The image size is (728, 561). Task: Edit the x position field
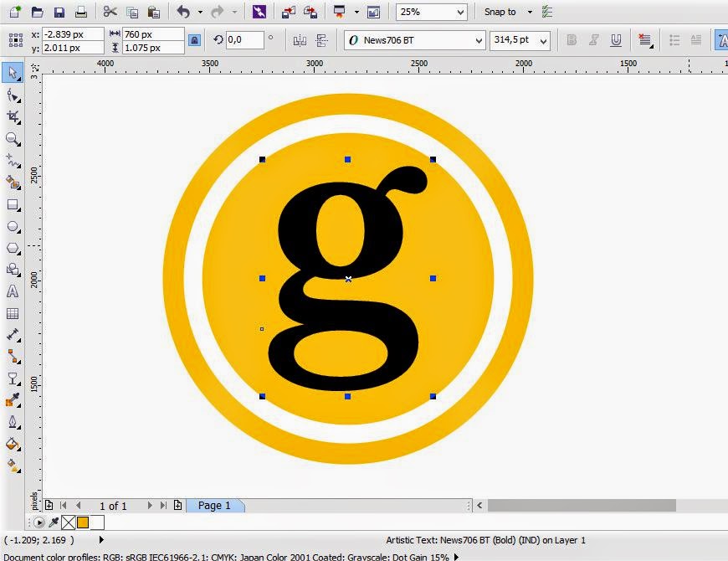pos(73,33)
